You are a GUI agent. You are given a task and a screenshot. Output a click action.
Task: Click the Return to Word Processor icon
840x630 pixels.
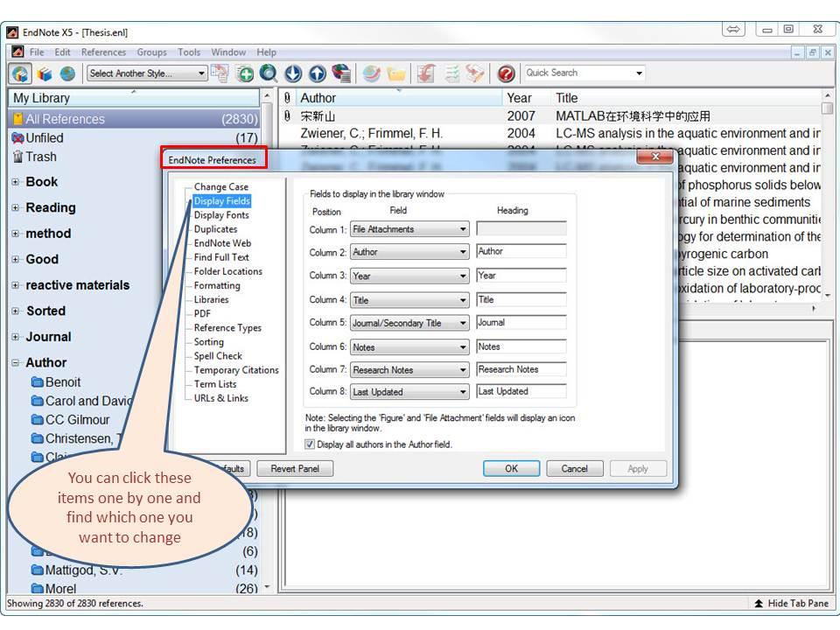[x=474, y=73]
